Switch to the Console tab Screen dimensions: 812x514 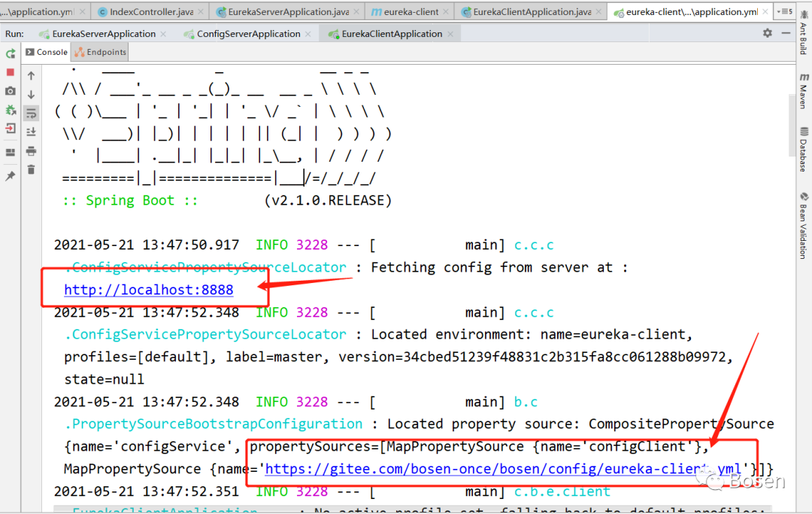47,52
